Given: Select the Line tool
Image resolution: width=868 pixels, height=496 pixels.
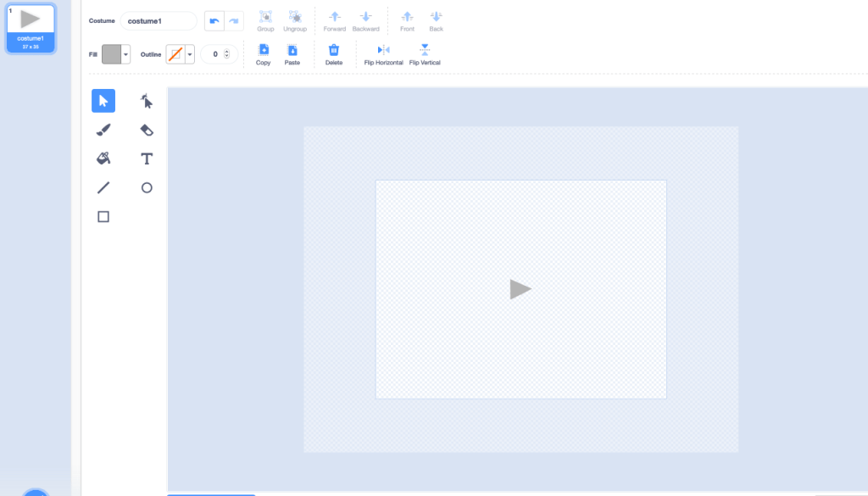Looking at the screenshot, I should point(103,188).
